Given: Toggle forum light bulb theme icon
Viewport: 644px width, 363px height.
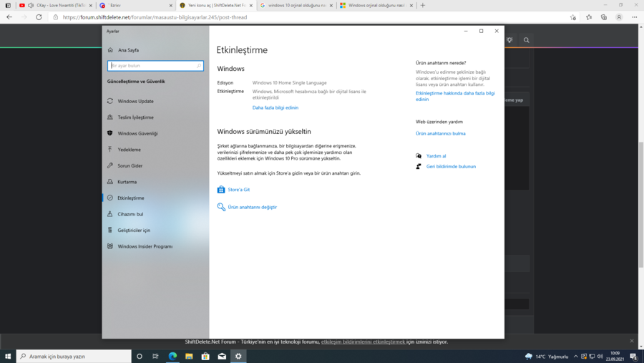Looking at the screenshot, I should coord(509,40).
